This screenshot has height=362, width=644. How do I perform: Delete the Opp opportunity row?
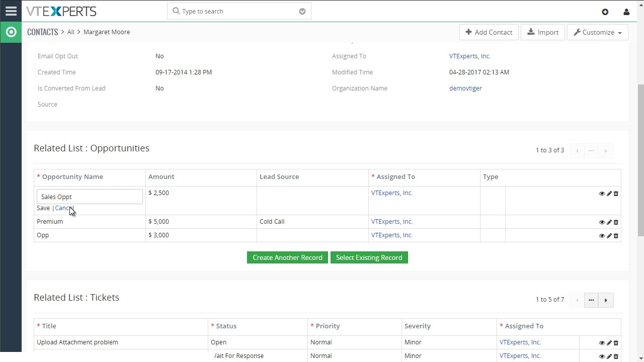[616, 236]
